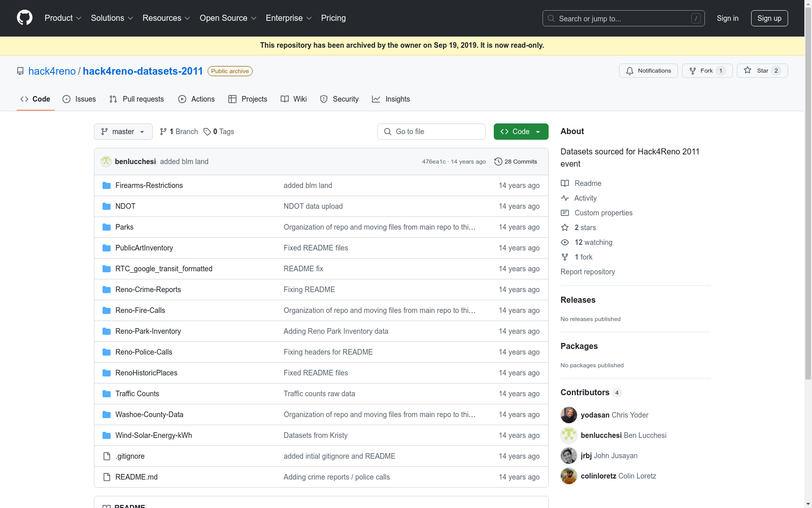Click the Wind-Solar-Energy-kWh folder icon
This screenshot has width=812, height=508.
[x=107, y=435]
